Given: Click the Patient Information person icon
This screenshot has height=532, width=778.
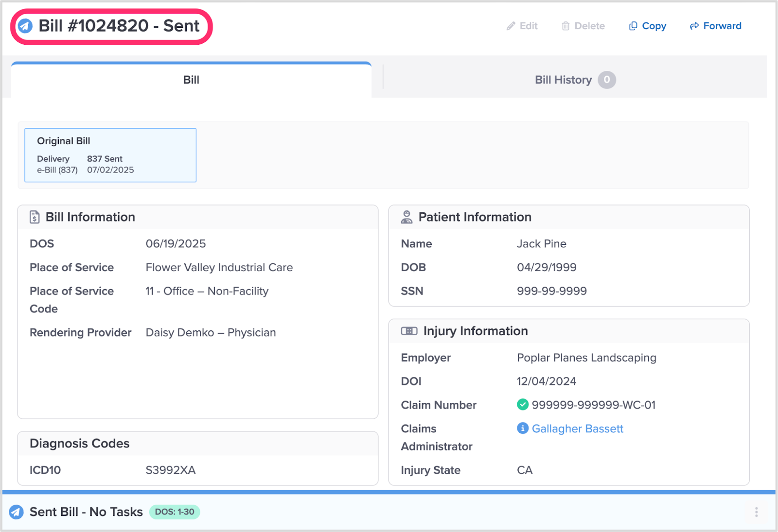Looking at the screenshot, I should pyautogui.click(x=407, y=217).
